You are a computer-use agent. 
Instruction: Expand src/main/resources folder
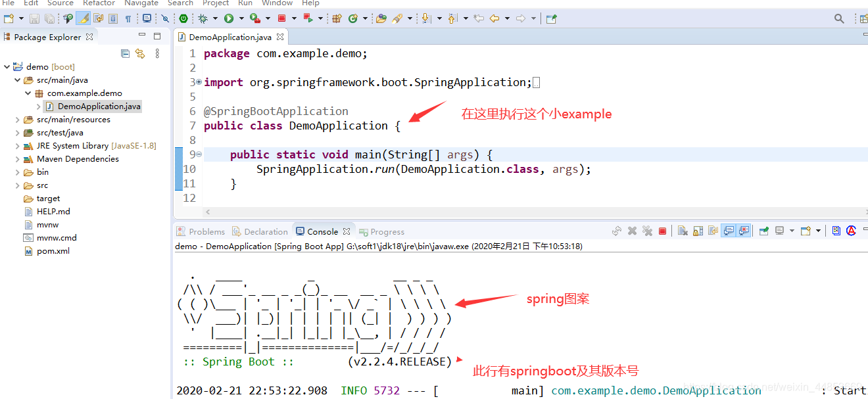pyautogui.click(x=18, y=120)
